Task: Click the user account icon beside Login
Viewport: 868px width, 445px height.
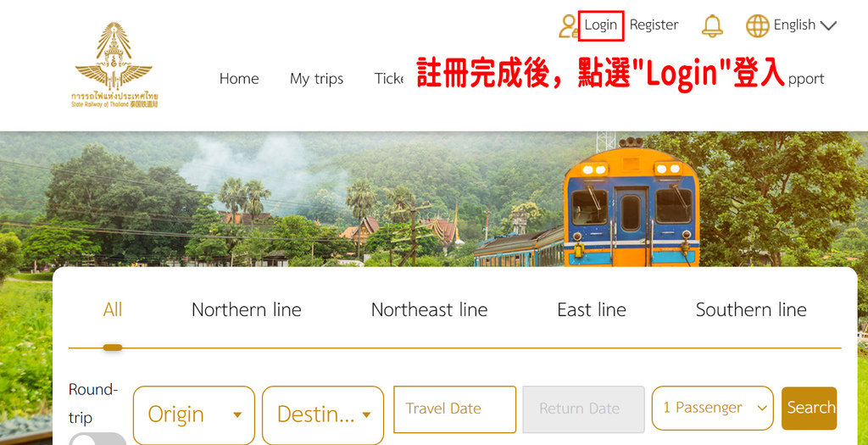Action: tap(569, 26)
